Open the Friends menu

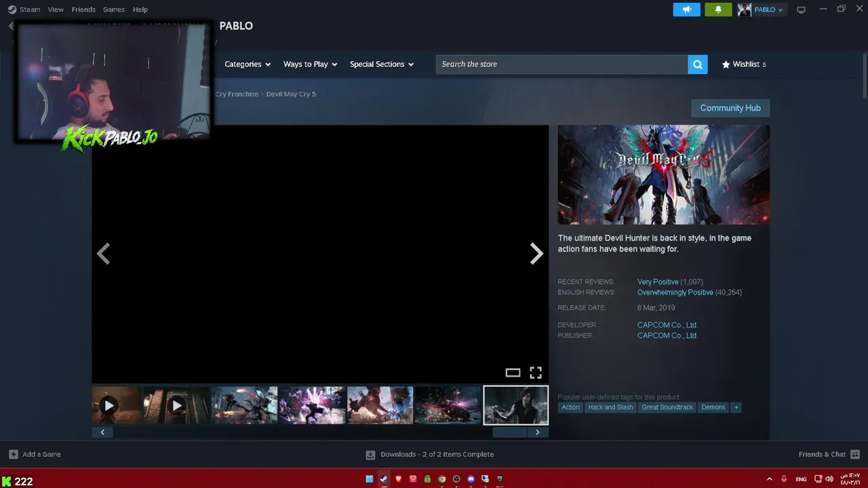[83, 9]
